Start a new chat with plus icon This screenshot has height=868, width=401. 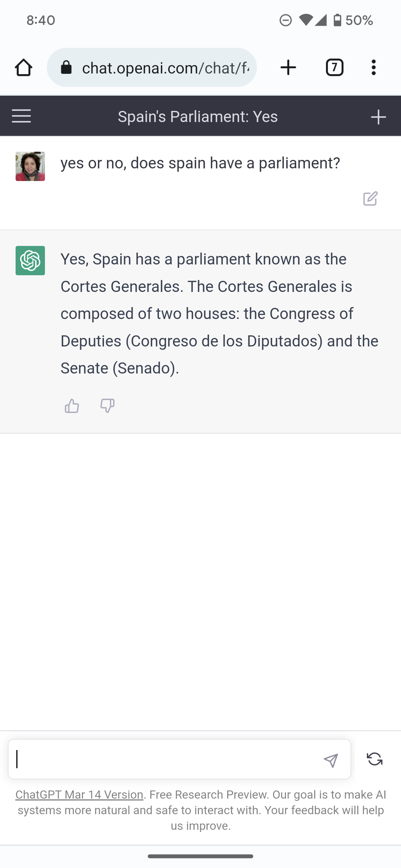pyautogui.click(x=378, y=117)
